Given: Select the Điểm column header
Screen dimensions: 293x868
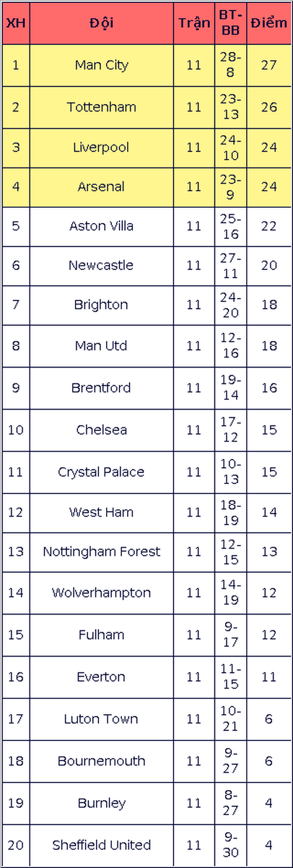Looking at the screenshot, I should click(268, 23).
